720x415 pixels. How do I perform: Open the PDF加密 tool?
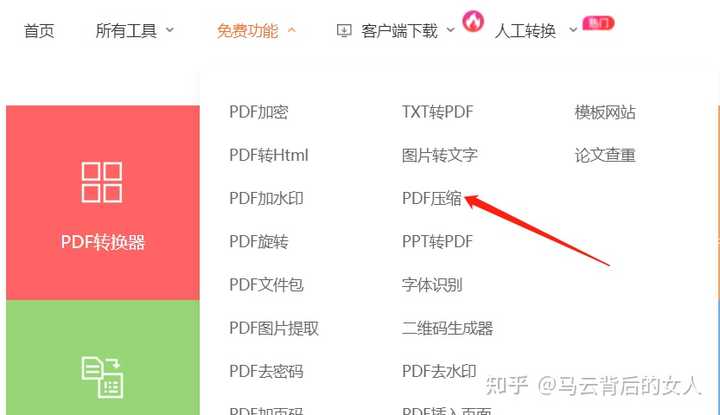pyautogui.click(x=259, y=112)
